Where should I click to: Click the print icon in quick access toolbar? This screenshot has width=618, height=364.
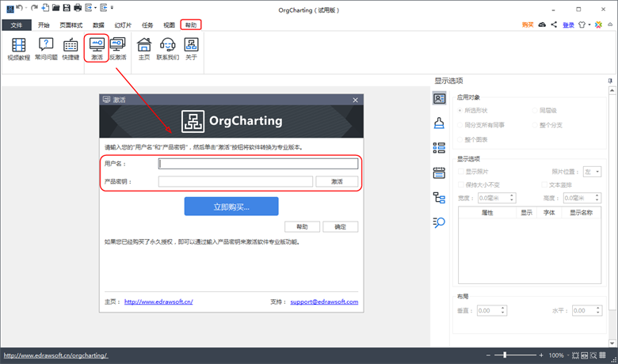[x=78, y=7]
